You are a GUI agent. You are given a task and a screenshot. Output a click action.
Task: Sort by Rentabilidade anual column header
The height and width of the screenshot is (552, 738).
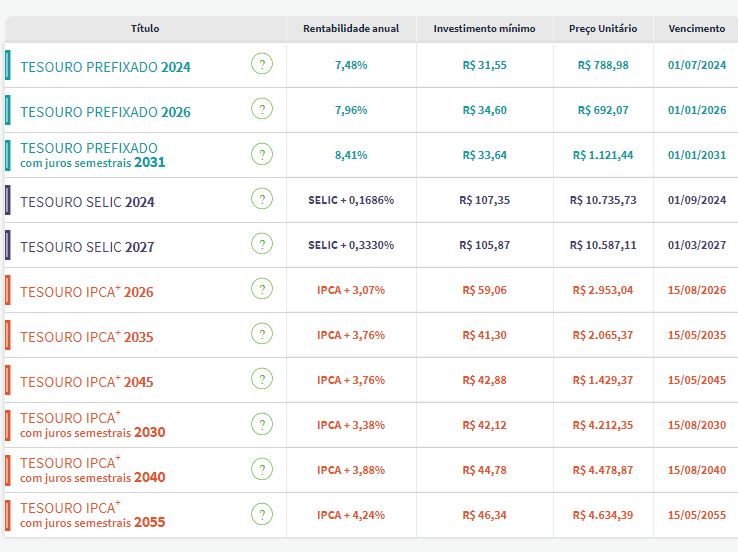pyautogui.click(x=350, y=29)
